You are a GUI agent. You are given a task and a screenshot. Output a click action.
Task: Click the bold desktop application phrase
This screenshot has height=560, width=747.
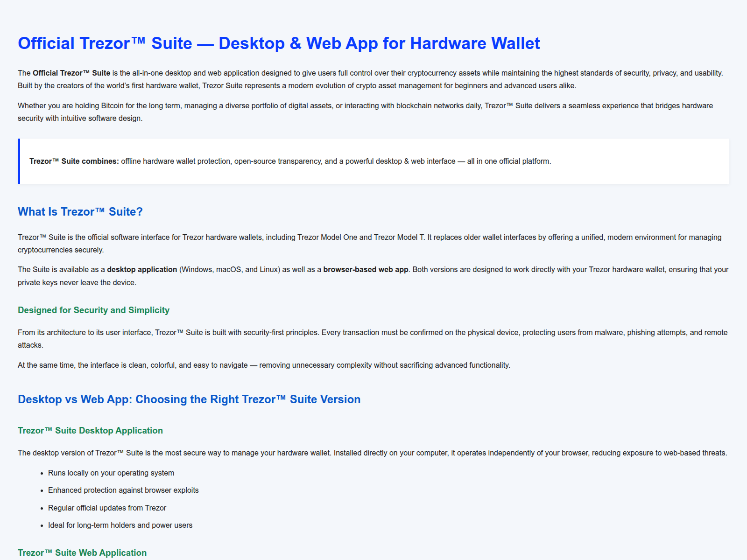coord(141,269)
